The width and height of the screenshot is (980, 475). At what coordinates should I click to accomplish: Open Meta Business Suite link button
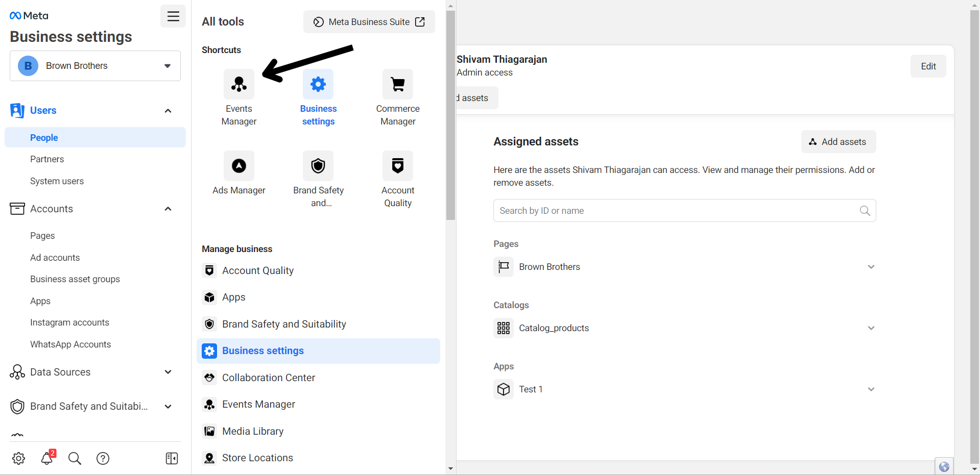[x=369, y=22]
